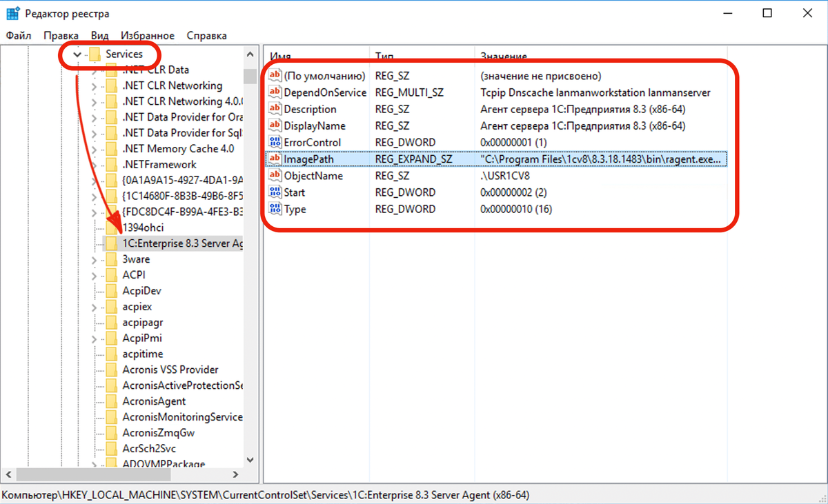Open the Избранное menu
This screenshot has height=504, width=828.
pos(148,35)
